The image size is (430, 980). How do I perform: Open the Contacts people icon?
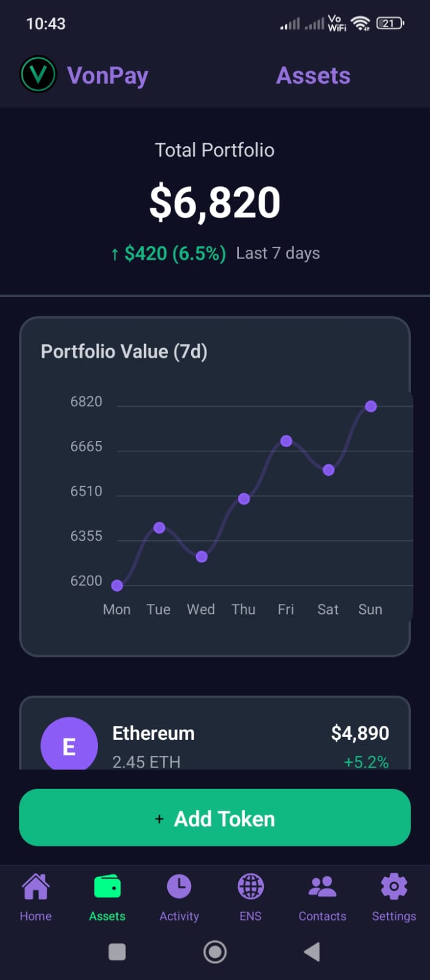coord(322,887)
